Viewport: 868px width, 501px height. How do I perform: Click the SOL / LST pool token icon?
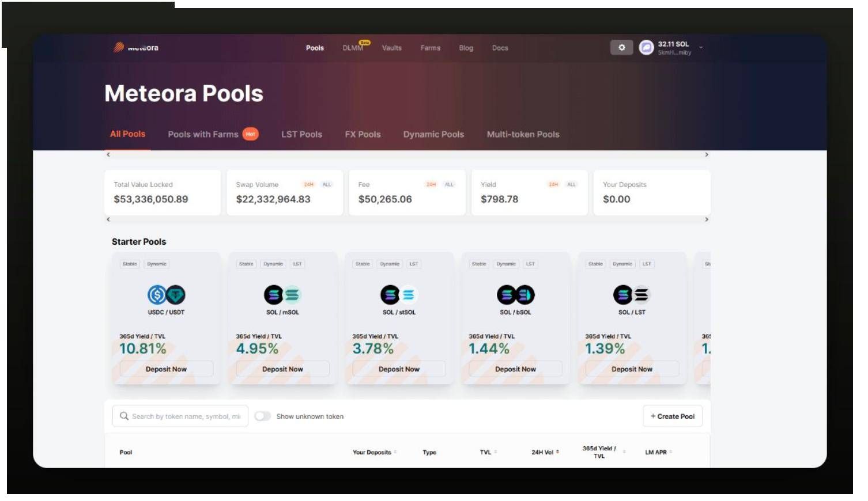(x=632, y=295)
